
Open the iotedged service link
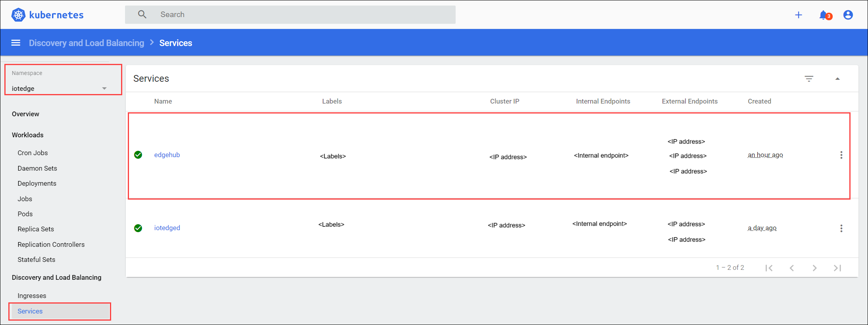[x=167, y=228]
